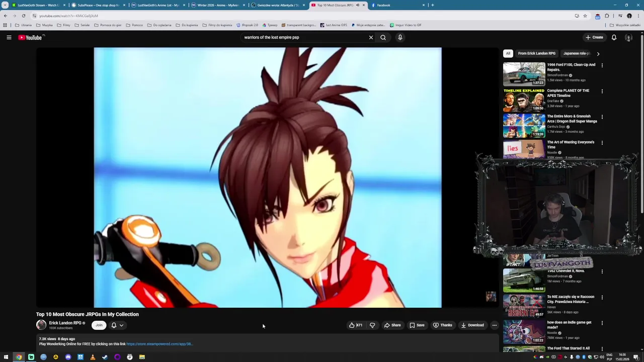Open the Just Anime GIFS bookmark

tap(334, 25)
